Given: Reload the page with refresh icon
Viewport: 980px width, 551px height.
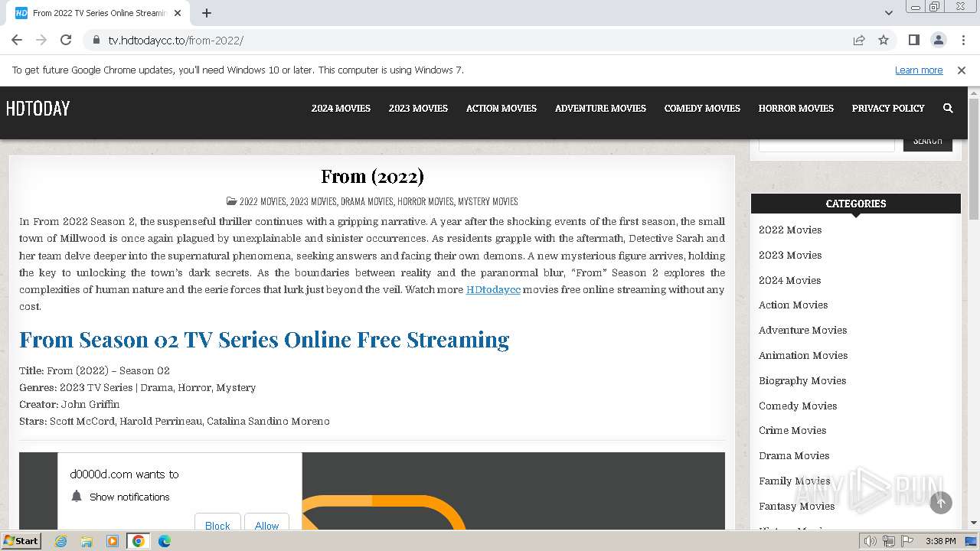Looking at the screenshot, I should coord(66,40).
